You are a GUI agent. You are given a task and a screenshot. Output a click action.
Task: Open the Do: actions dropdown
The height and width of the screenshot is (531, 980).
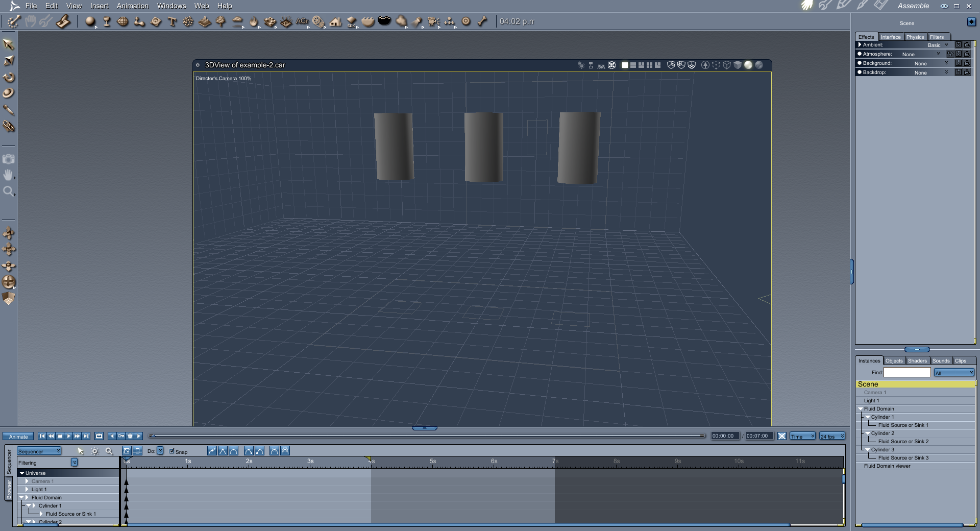(x=160, y=451)
